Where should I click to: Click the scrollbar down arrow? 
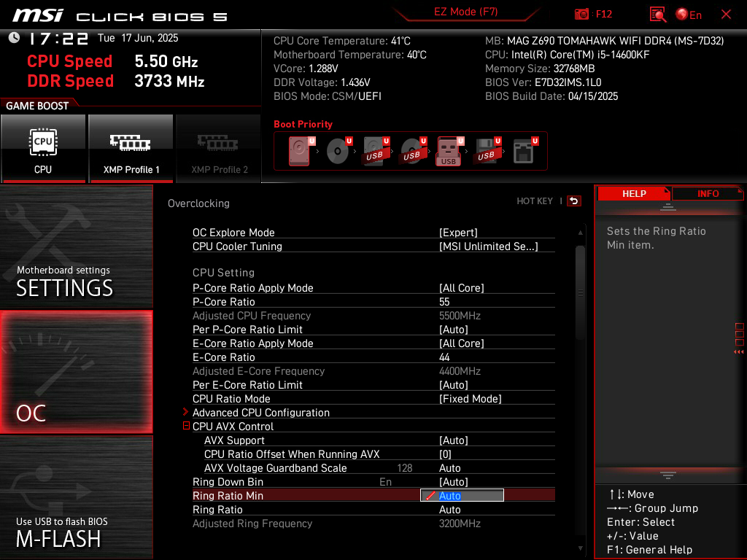pos(580,548)
